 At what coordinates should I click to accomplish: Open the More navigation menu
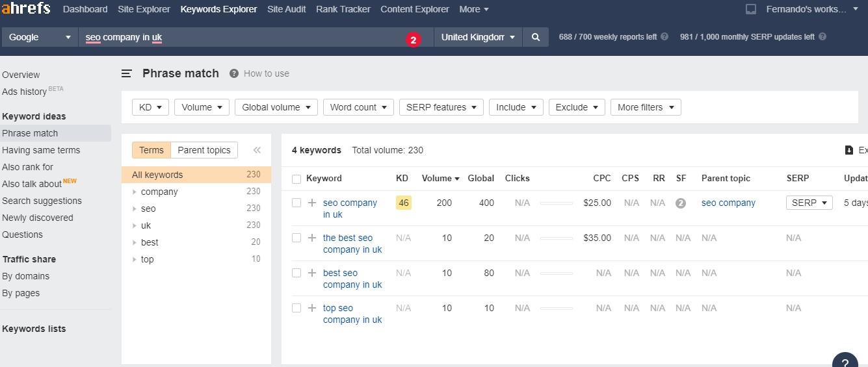[474, 9]
